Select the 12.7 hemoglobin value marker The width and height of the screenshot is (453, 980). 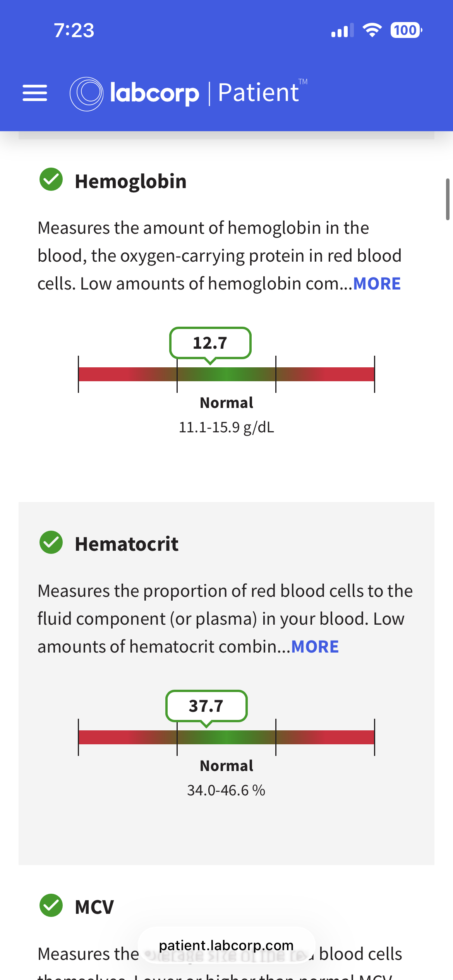(x=210, y=343)
